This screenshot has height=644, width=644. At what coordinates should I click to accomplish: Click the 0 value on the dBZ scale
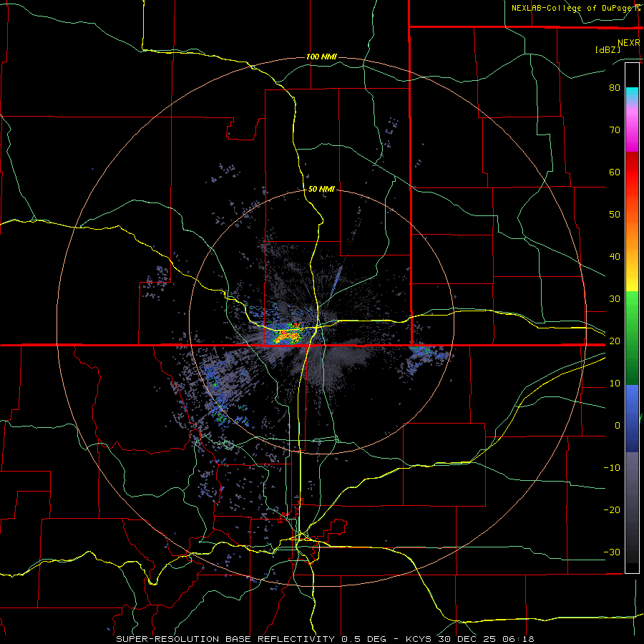[617, 426]
